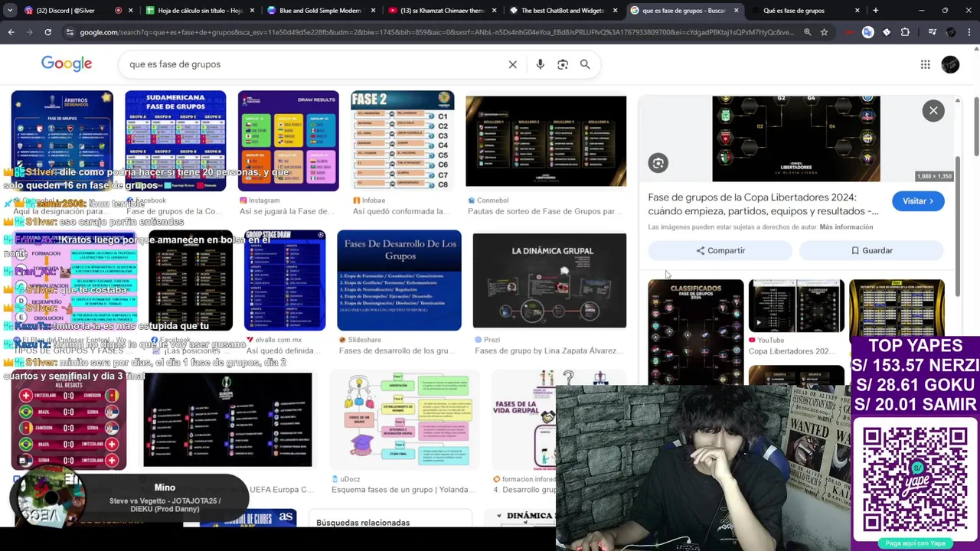Open the Copa Libertadores 2024 title link
This screenshot has width=980, height=551.
tap(763, 204)
